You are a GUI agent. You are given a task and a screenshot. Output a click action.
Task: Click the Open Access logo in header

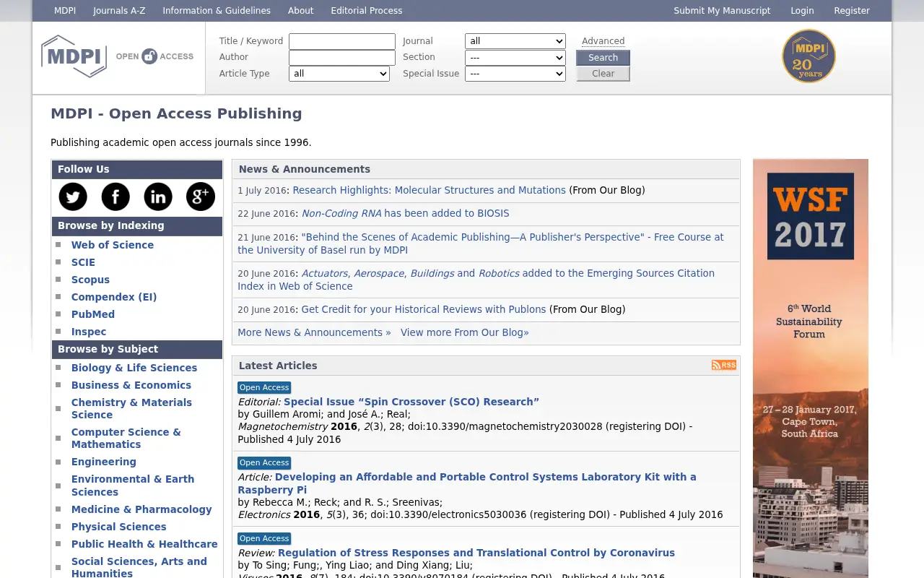point(155,56)
